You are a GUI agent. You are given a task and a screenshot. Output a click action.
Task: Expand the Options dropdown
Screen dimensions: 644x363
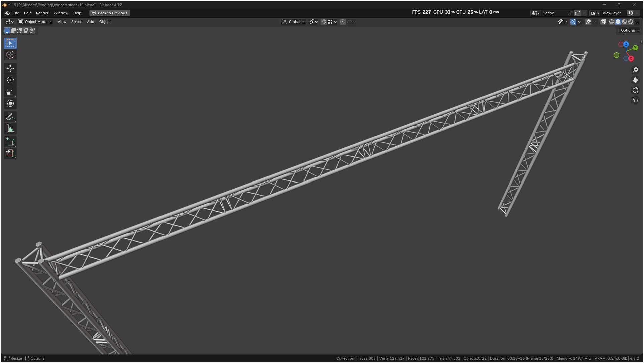coord(630,30)
